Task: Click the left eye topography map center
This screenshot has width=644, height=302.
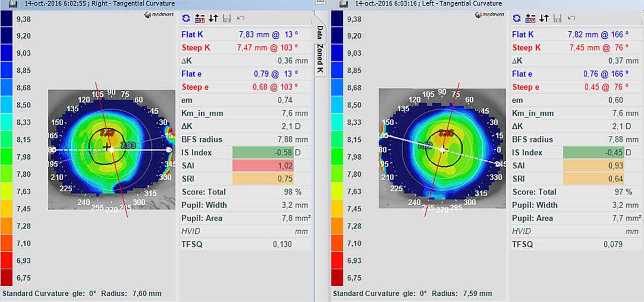Action: tap(442, 149)
